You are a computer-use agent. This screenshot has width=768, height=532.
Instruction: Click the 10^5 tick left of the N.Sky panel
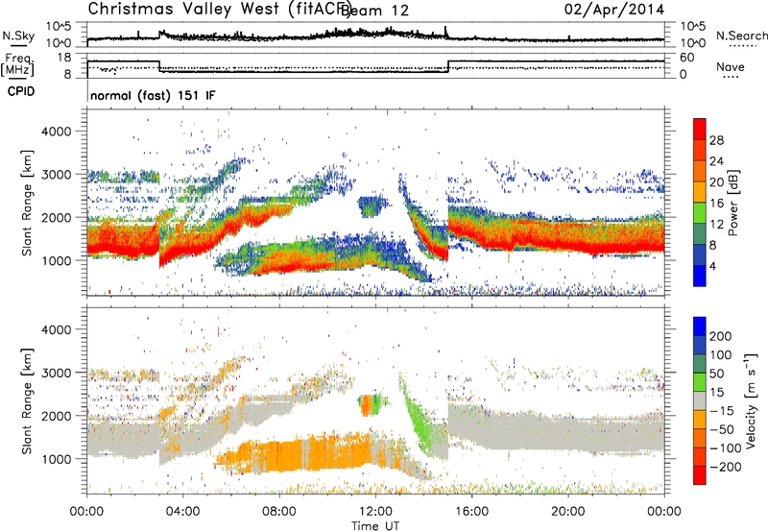[59, 27]
